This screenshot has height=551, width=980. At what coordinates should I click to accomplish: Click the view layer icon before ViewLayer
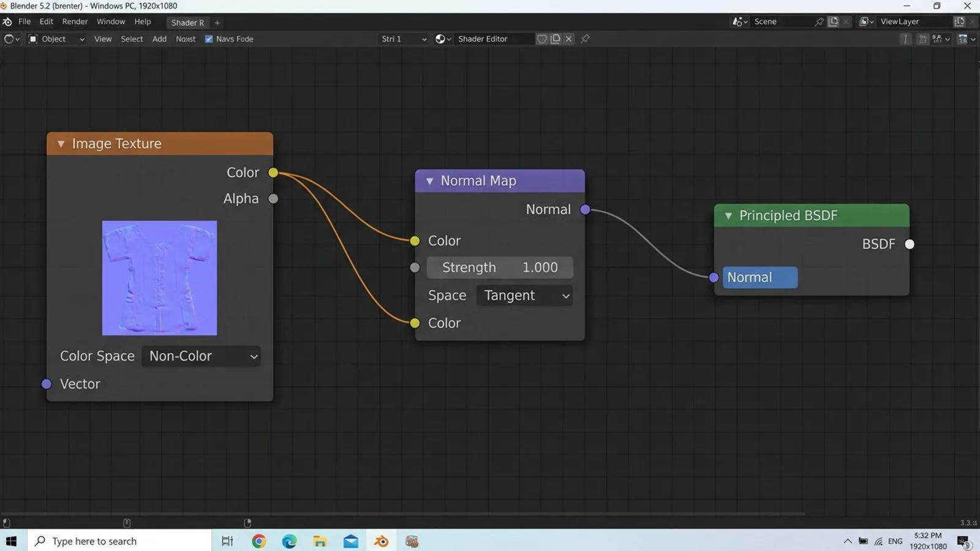[x=867, y=21]
